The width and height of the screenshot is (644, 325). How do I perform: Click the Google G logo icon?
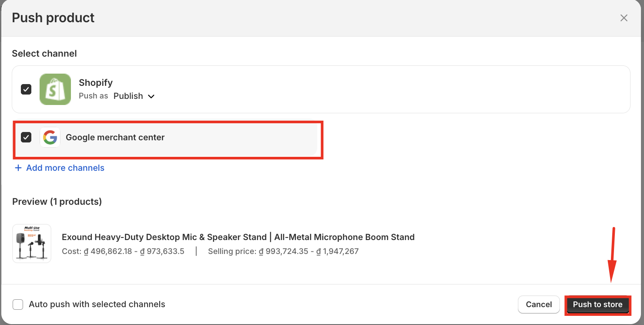50,137
